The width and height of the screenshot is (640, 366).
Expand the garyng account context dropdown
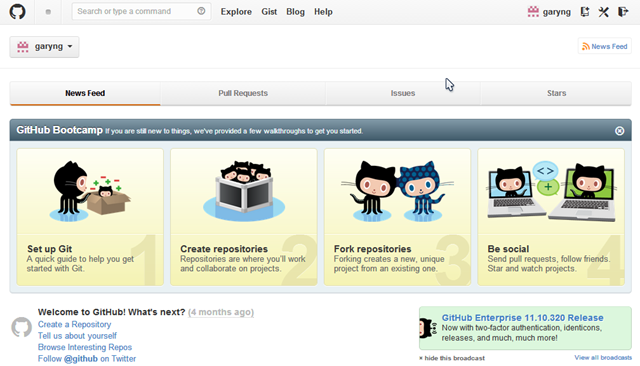point(44,47)
